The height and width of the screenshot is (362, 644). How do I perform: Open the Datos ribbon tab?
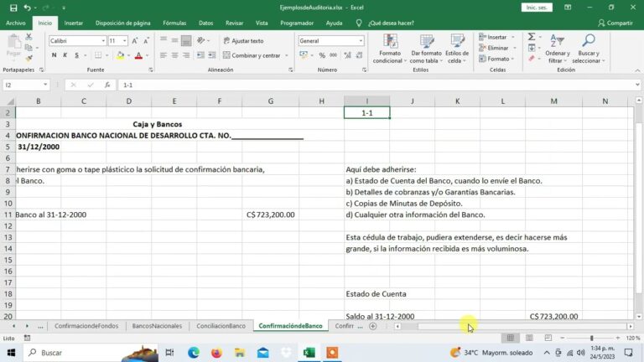pos(205,23)
